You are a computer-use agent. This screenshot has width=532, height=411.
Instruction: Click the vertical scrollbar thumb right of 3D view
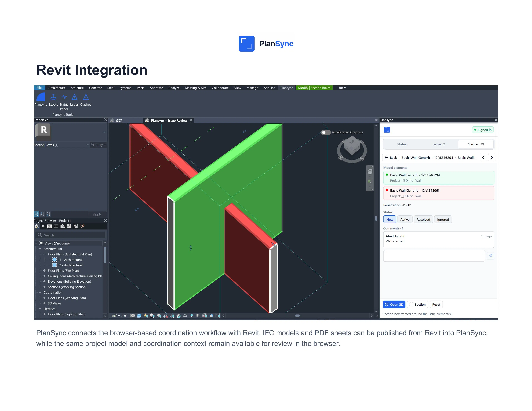tap(376, 218)
